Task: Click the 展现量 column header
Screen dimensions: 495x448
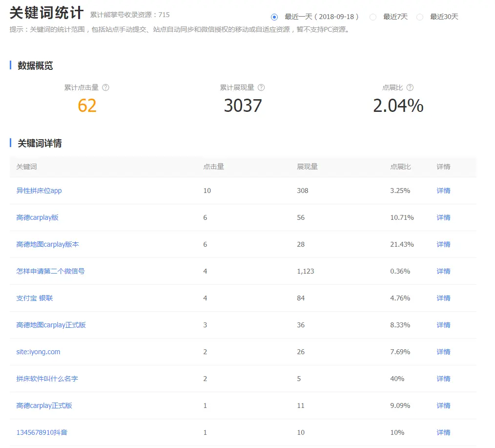Action: 307,167
